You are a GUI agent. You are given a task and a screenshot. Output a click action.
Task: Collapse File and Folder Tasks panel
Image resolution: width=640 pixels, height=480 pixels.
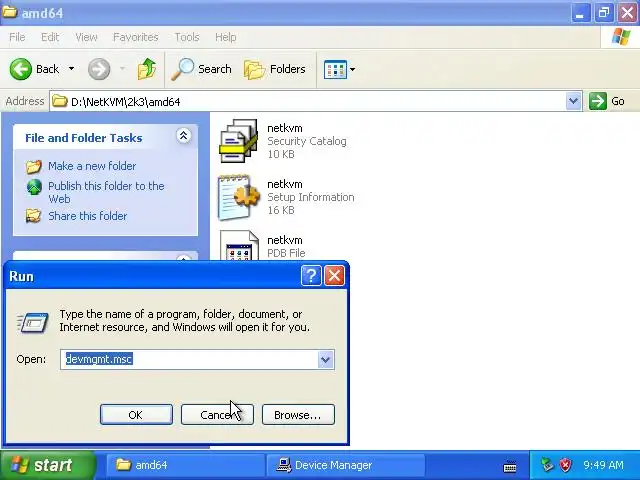(183, 136)
